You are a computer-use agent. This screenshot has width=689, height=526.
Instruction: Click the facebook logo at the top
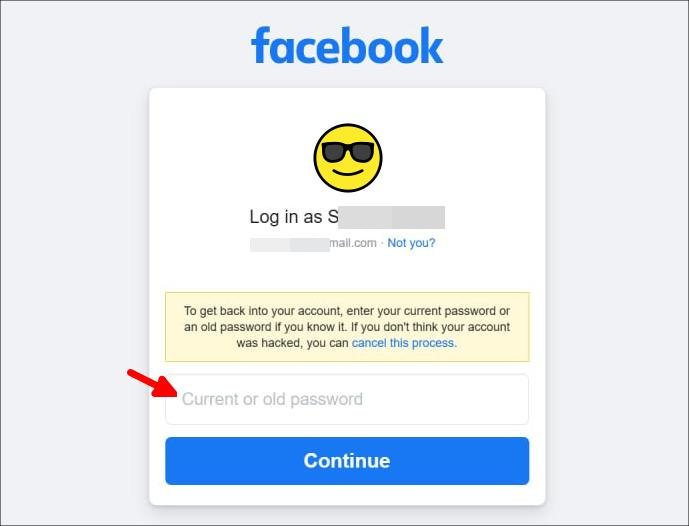click(x=347, y=45)
